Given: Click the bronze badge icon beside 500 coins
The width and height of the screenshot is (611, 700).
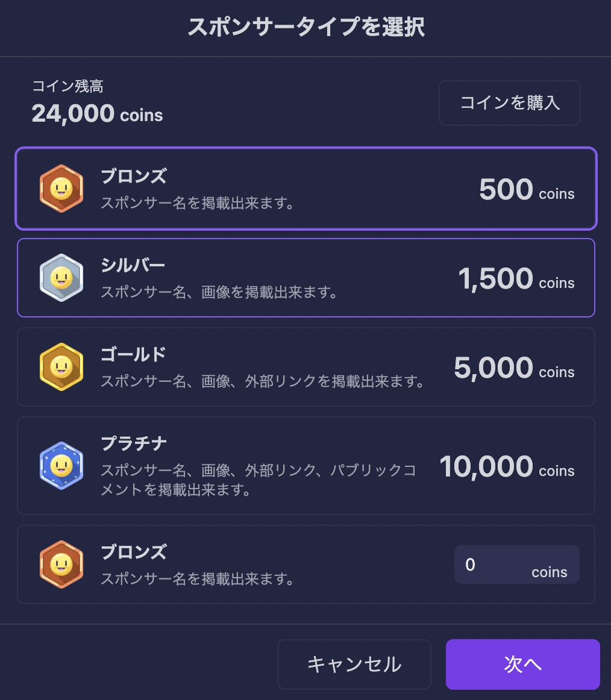Looking at the screenshot, I should (x=61, y=189).
